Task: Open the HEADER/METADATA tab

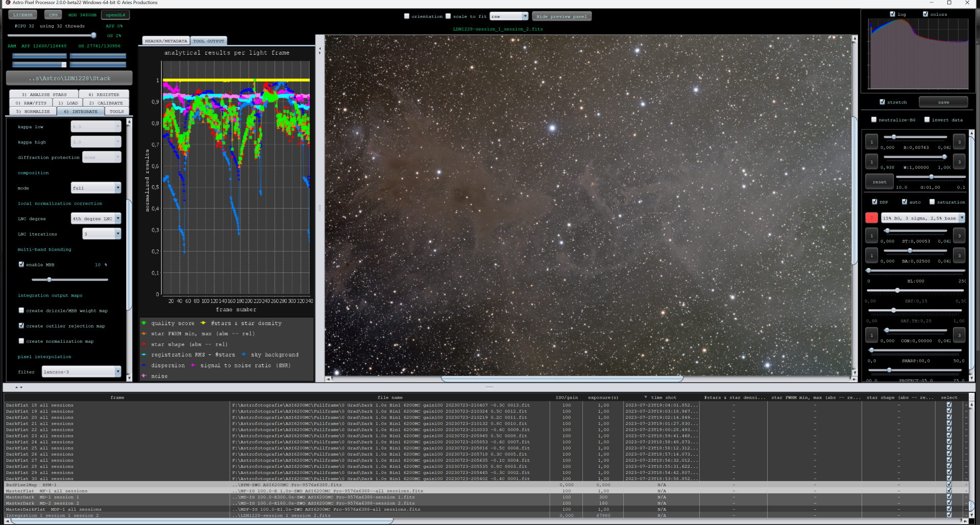Action: pos(166,41)
